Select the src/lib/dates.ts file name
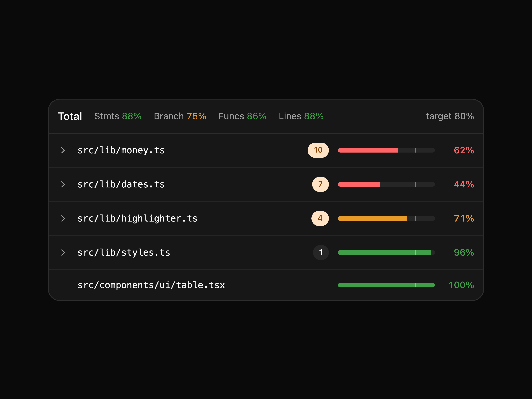This screenshot has height=399, width=532. click(x=121, y=185)
